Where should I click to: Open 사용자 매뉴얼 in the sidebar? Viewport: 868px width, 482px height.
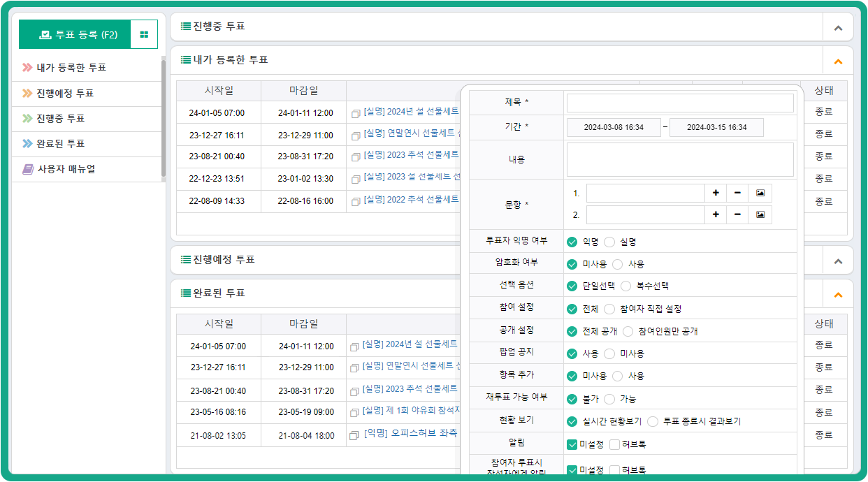click(x=66, y=168)
